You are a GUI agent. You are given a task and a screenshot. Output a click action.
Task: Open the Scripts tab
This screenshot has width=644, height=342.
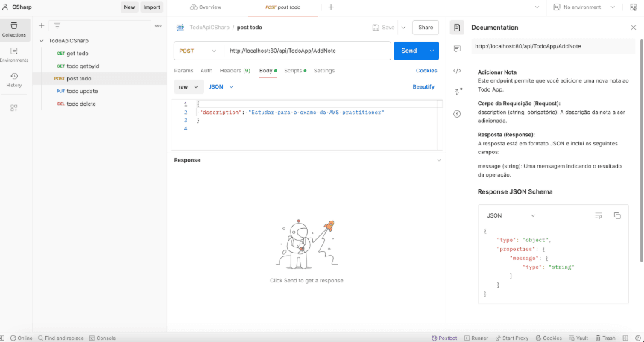click(295, 71)
